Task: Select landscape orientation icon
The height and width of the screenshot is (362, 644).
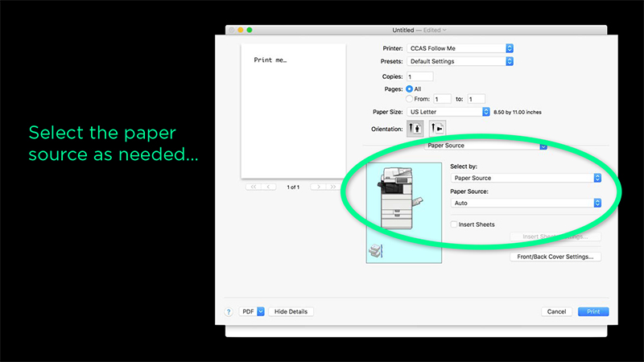Action: pos(437,128)
